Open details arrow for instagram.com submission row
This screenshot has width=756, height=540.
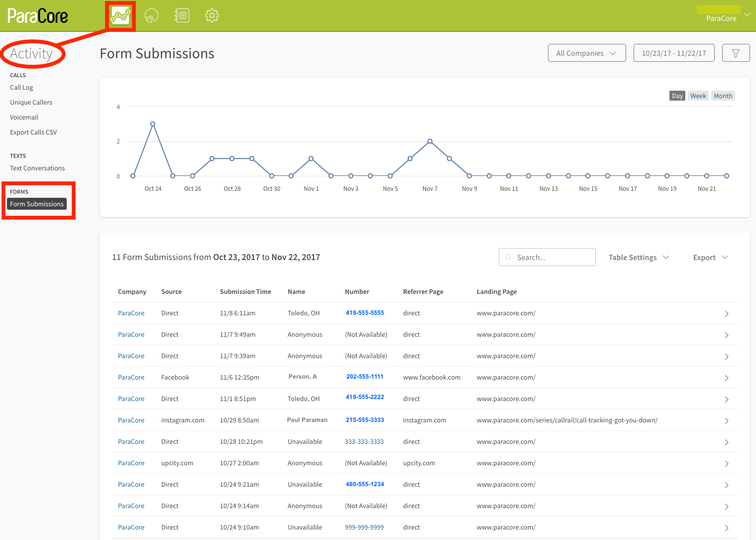tap(727, 421)
